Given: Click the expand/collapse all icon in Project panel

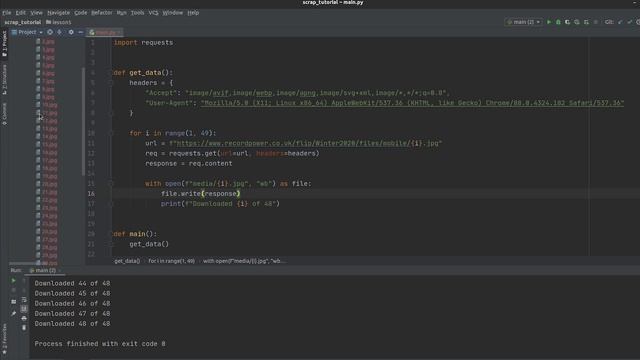Looking at the screenshot, I should coord(60,32).
